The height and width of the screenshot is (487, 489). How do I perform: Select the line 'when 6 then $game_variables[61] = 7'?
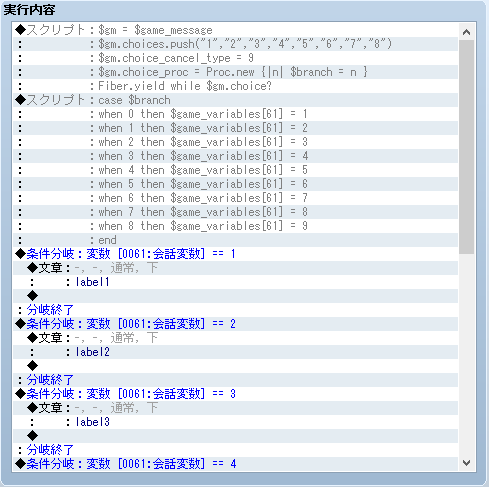click(236, 198)
